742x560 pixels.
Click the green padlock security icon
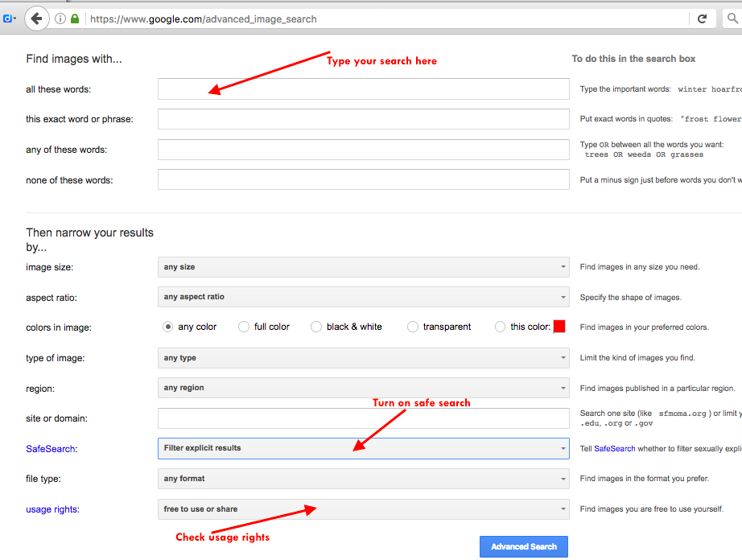tap(75, 19)
